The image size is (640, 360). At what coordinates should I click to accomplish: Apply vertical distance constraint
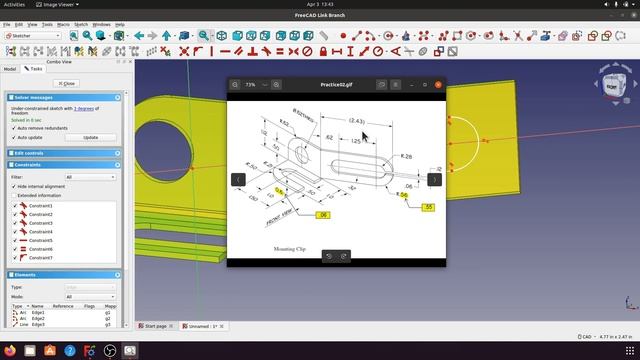(350, 52)
